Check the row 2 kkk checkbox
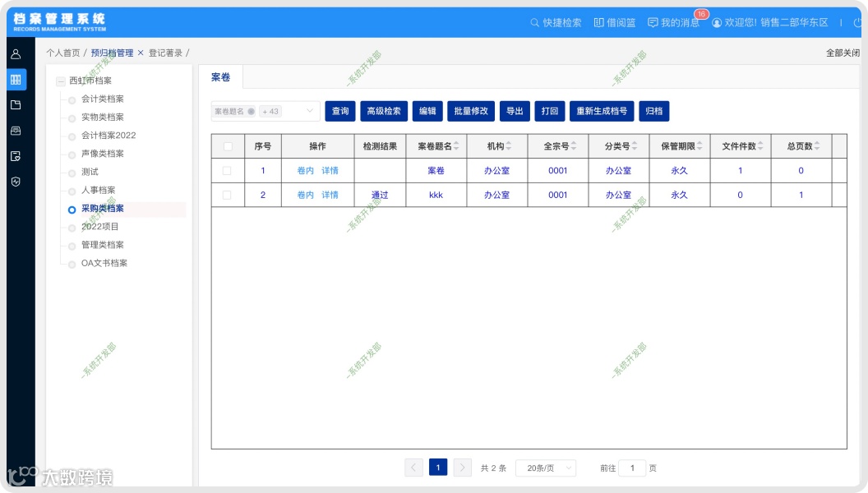 pyautogui.click(x=227, y=196)
